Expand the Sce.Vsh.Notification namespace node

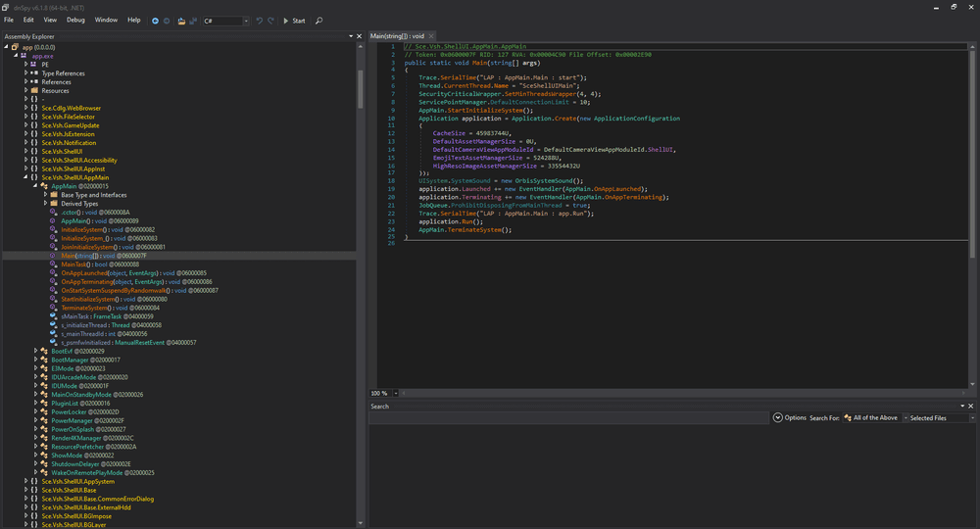[24, 142]
